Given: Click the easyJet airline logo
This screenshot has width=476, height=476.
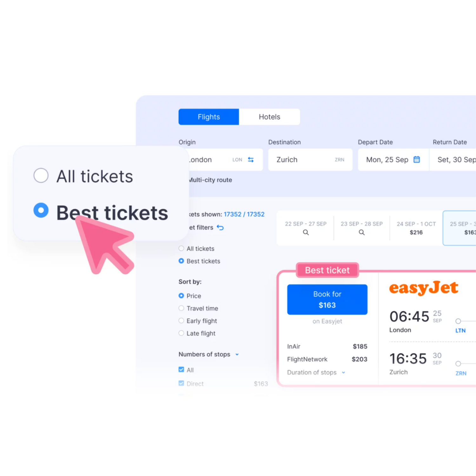Looking at the screenshot, I should coord(423,288).
